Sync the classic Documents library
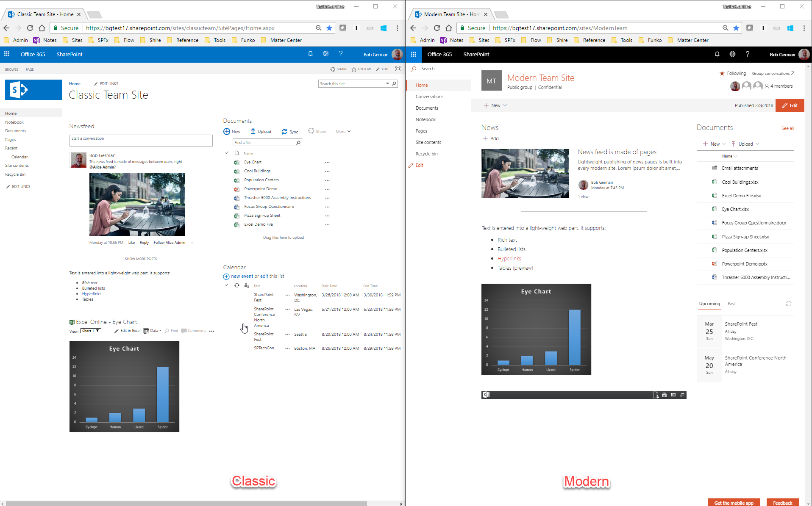The width and height of the screenshot is (812, 506). tap(290, 132)
